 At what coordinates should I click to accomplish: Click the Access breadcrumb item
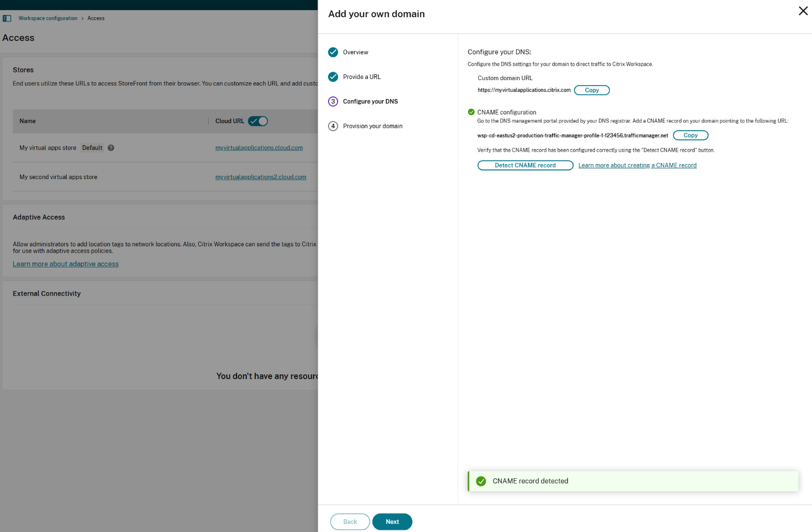click(x=96, y=18)
